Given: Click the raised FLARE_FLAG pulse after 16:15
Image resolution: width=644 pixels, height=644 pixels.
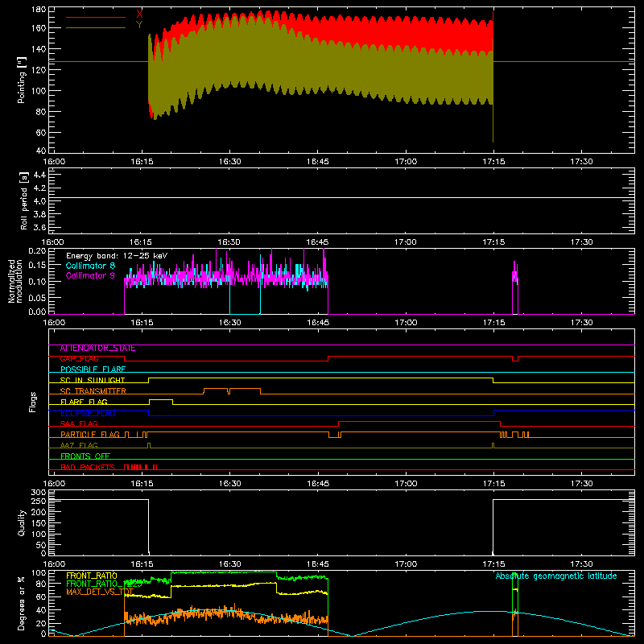Looking at the screenshot, I should (160, 399).
